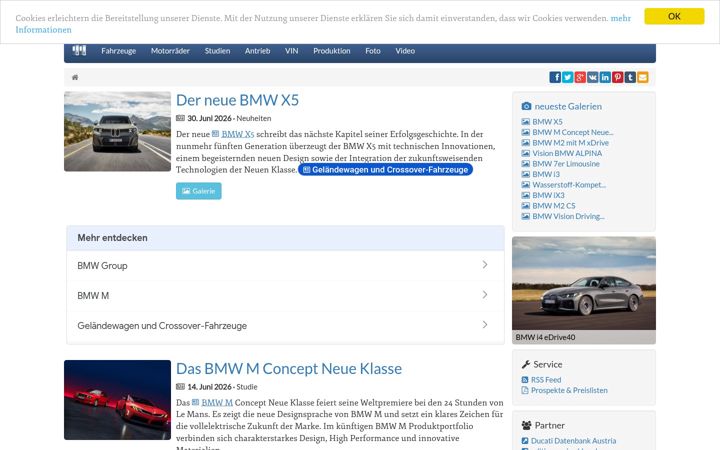The height and width of the screenshot is (450, 720).
Task: Open BMW M2 mit M xDrive gallery
Action: coord(570,143)
